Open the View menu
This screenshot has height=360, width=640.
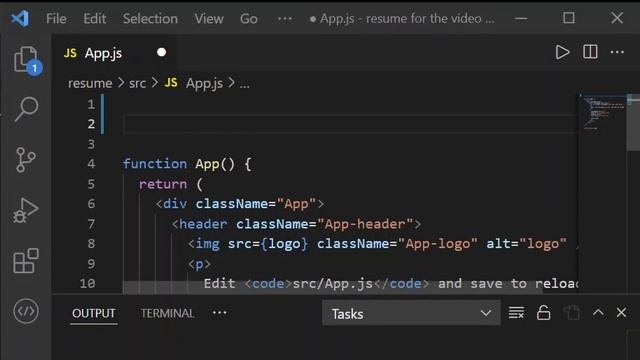tap(209, 19)
